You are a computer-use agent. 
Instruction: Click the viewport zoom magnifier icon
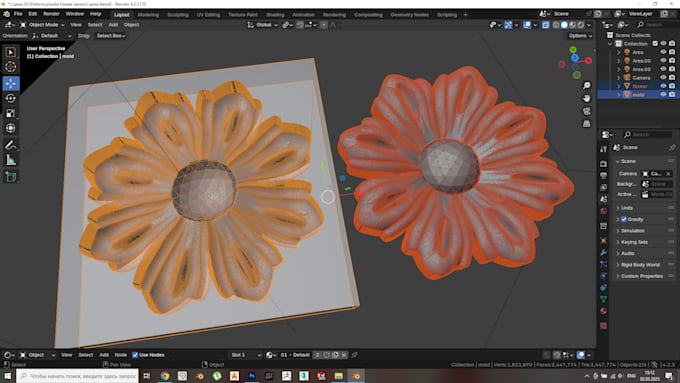(x=586, y=85)
